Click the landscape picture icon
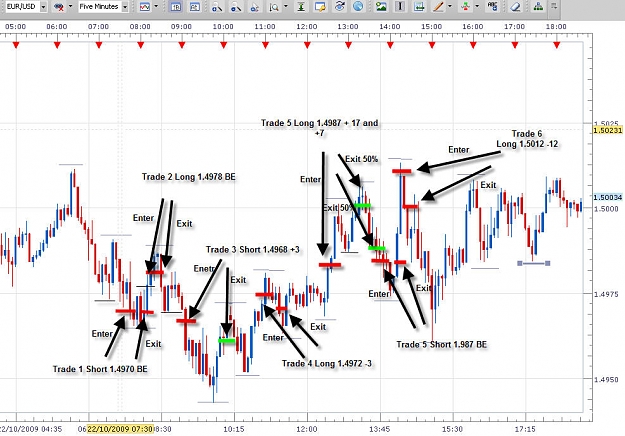 [381, 6]
